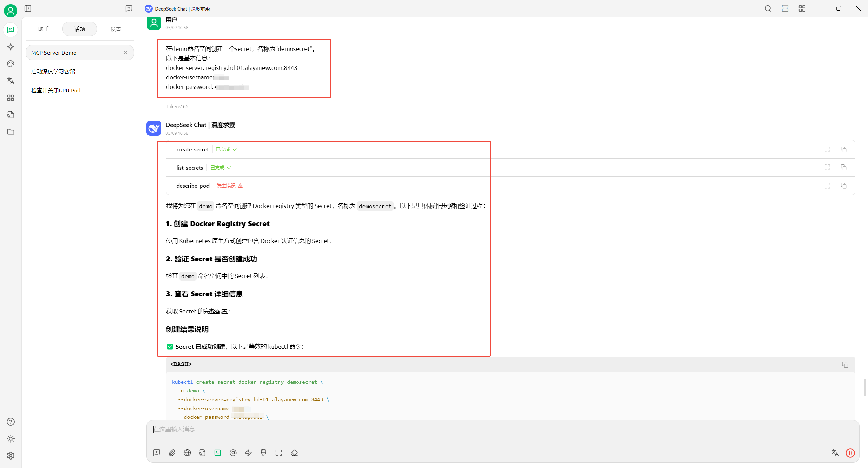Copy the BASH code block
The image size is (868, 468).
click(845, 364)
